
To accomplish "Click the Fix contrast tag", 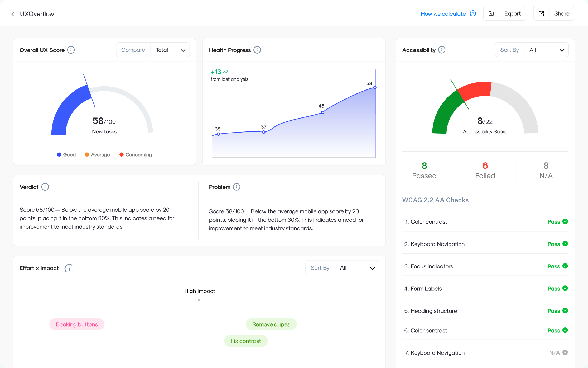I will 246,341.
